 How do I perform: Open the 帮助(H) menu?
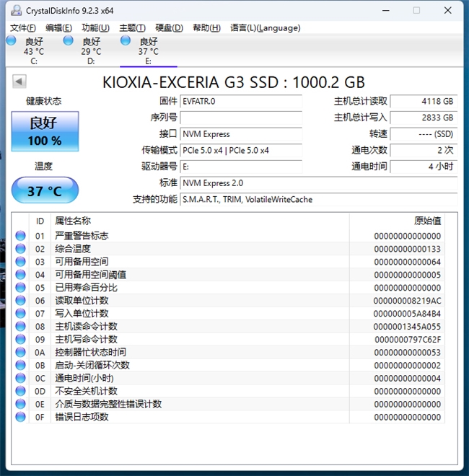(x=206, y=28)
